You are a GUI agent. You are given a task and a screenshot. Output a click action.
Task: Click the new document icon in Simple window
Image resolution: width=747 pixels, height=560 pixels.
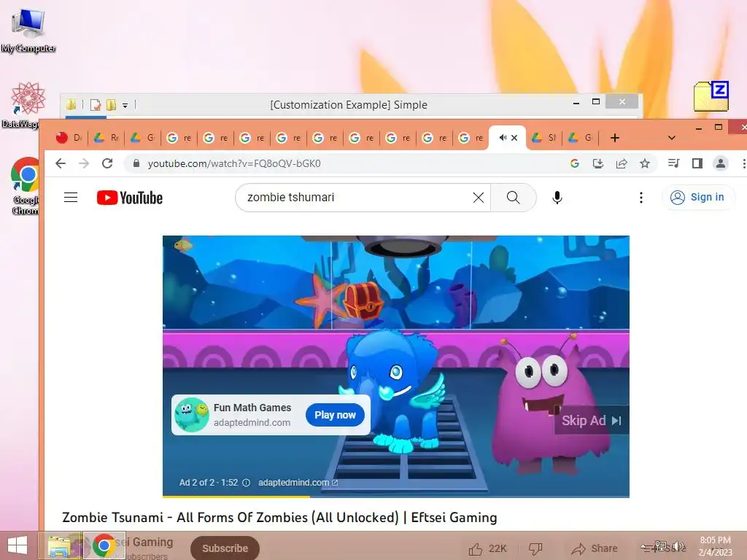(96, 105)
